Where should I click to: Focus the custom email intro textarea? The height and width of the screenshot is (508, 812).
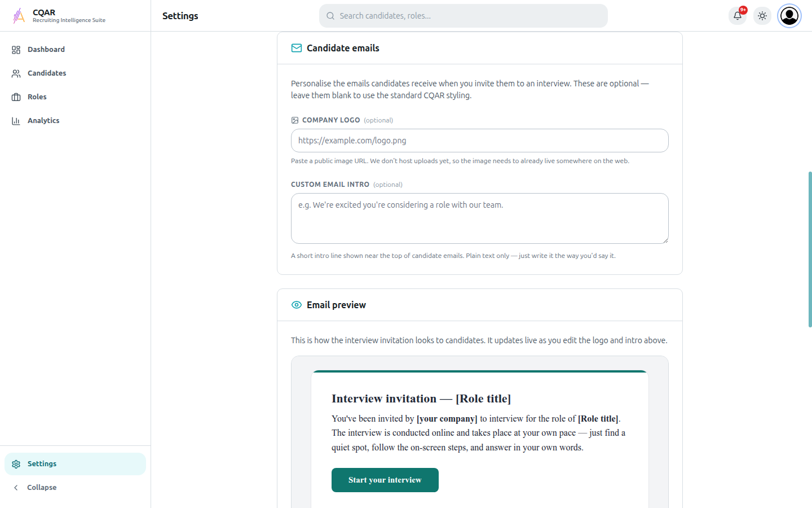tap(480, 218)
